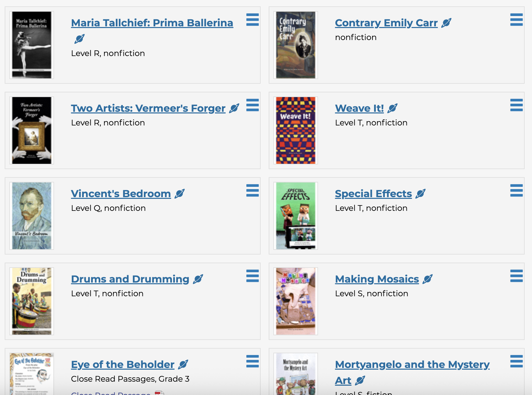This screenshot has height=395, width=532.
Task: Click the planet icon next to Special Effects
Action: pos(421,194)
